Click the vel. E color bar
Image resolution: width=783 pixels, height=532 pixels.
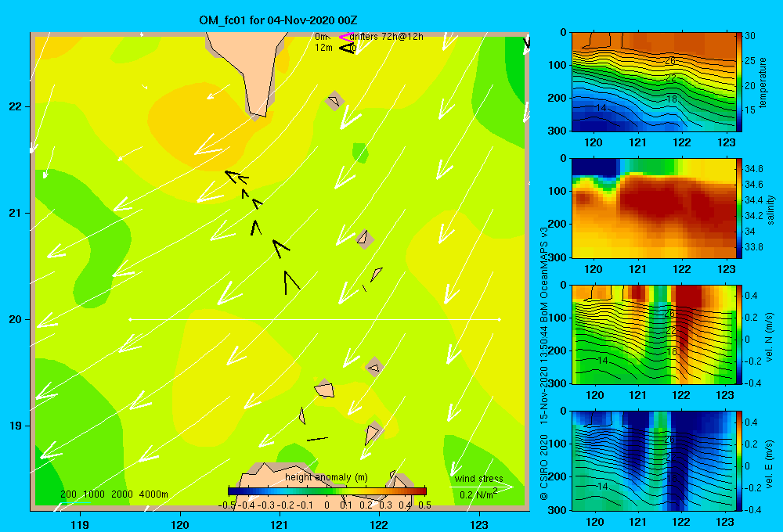coord(738,461)
